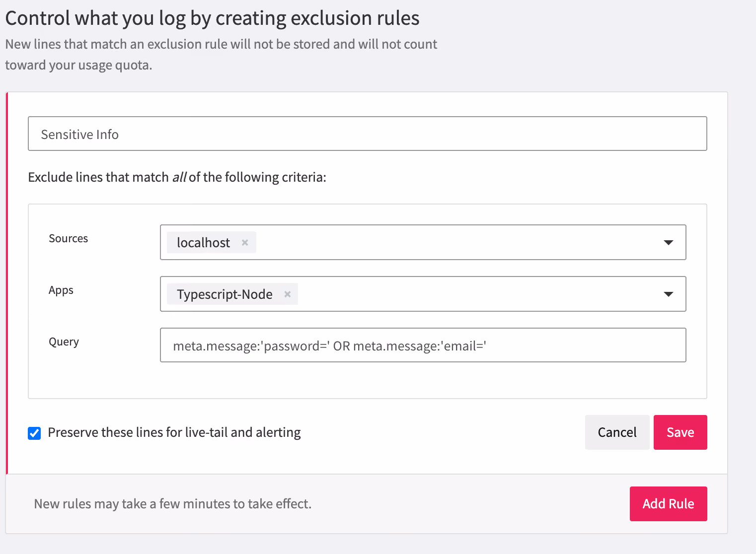Screen dimensions: 756x554
Task: Select the localhost source tag
Action: pyautogui.click(x=204, y=243)
